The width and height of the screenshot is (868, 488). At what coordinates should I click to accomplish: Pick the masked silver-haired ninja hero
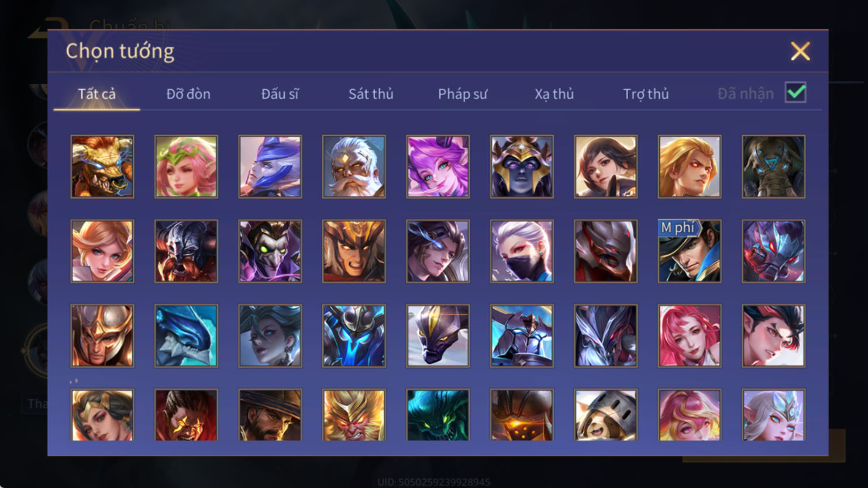[522, 251]
